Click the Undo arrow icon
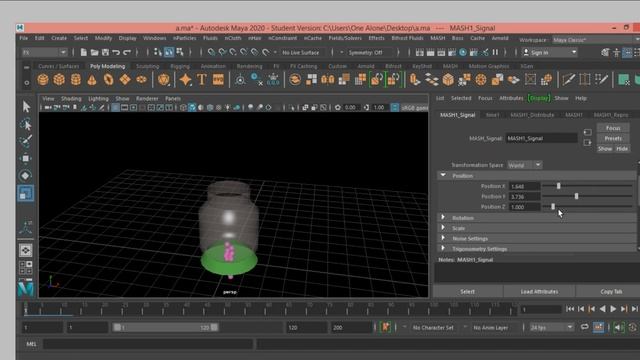 click(116, 52)
